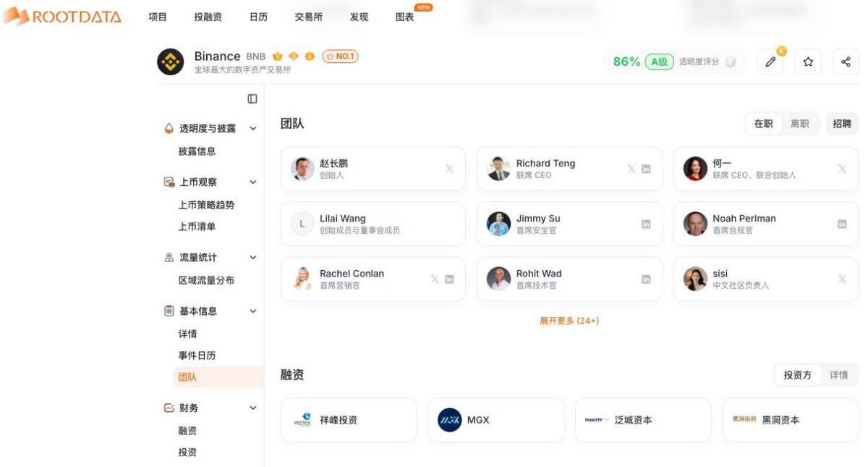Open Rohit Wad 首席技术官 card
The width and height of the screenshot is (868, 467).
tap(569, 279)
